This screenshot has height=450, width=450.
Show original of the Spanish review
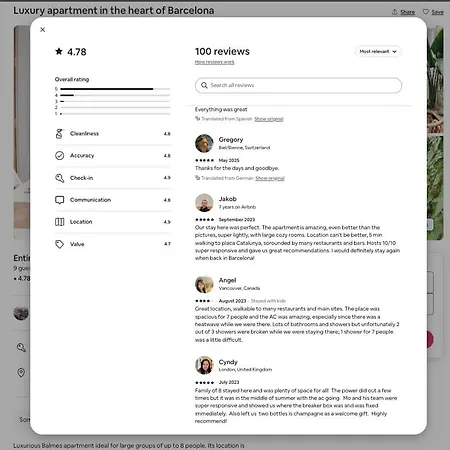[269, 119]
